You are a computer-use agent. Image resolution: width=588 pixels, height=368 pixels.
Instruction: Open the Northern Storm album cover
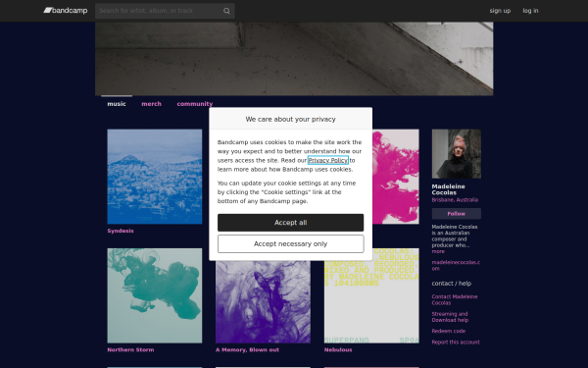(155, 295)
